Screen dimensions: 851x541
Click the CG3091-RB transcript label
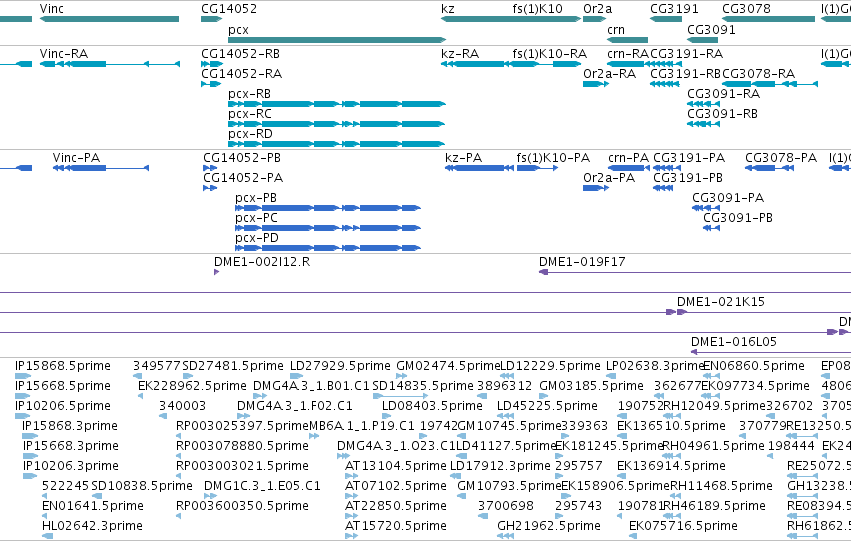[722, 114]
